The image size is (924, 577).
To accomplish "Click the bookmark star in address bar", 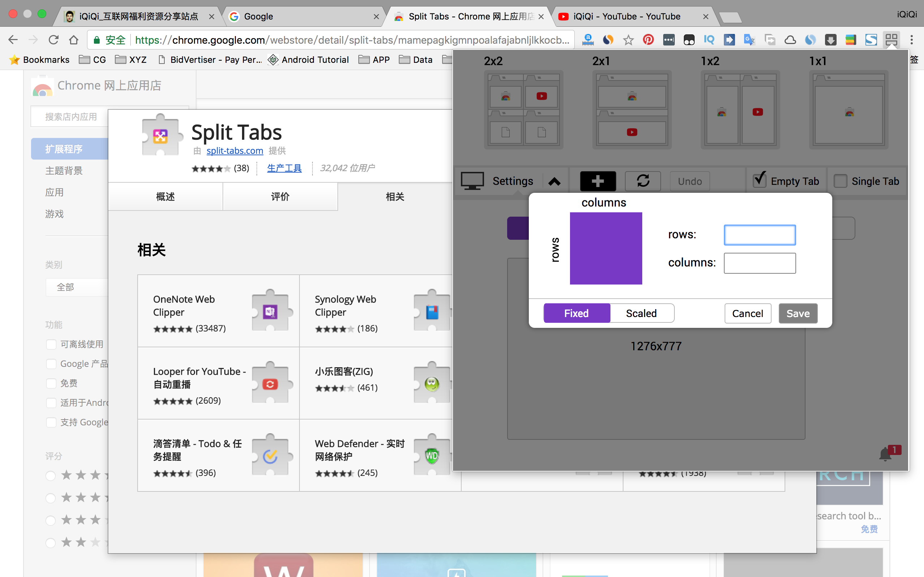I will coord(628,40).
